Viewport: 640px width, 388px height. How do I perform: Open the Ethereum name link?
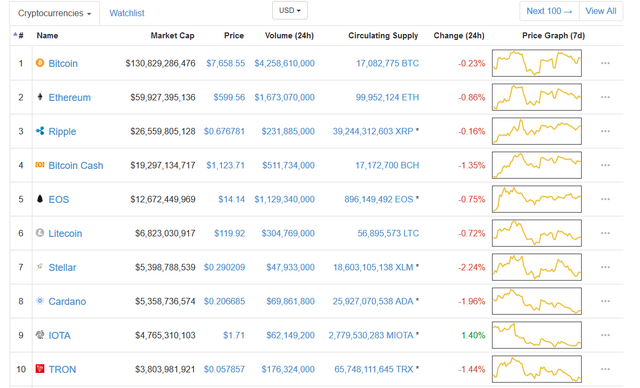pyautogui.click(x=69, y=98)
